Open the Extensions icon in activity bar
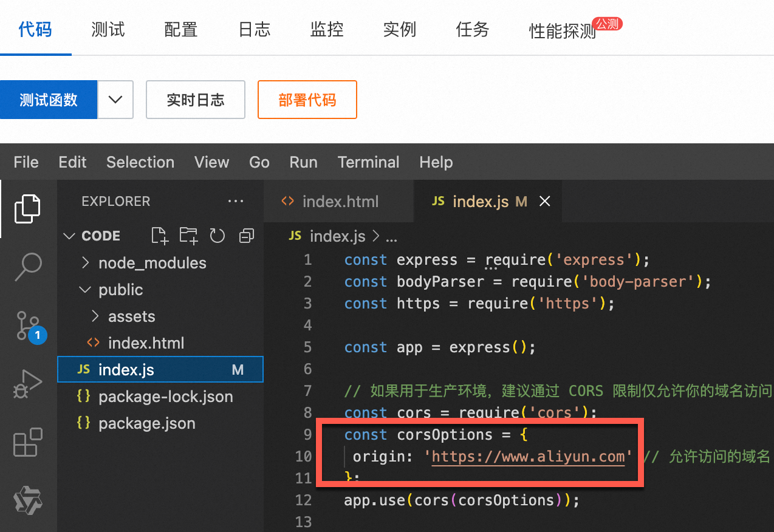774x532 pixels. pos(28,442)
